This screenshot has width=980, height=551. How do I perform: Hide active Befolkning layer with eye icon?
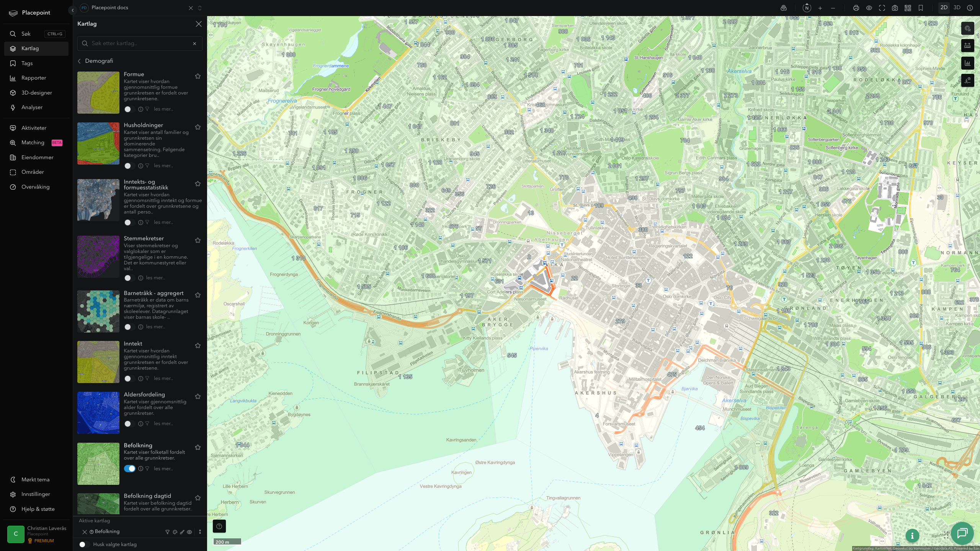(189, 532)
